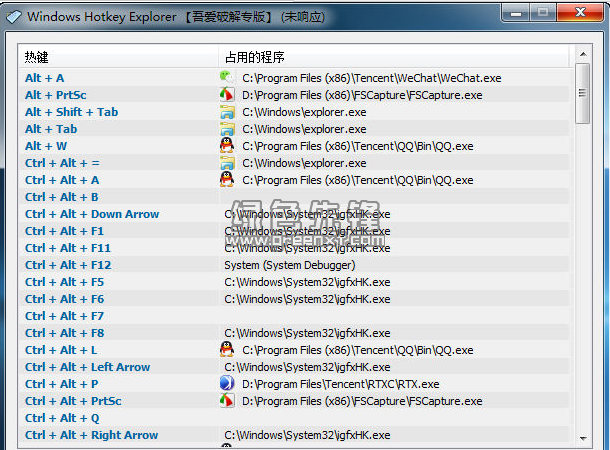Click scrollbar up arrow
The width and height of the screenshot is (610, 450).
coord(583,54)
